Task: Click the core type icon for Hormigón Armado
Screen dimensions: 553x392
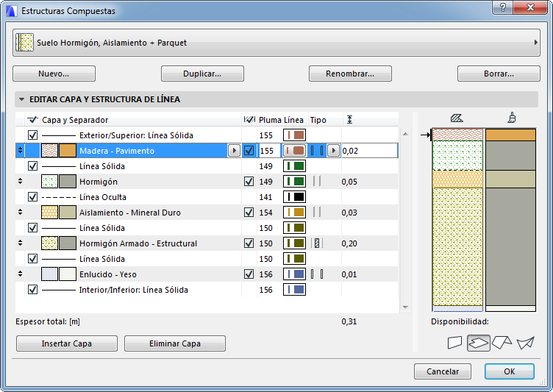Action: (317, 243)
